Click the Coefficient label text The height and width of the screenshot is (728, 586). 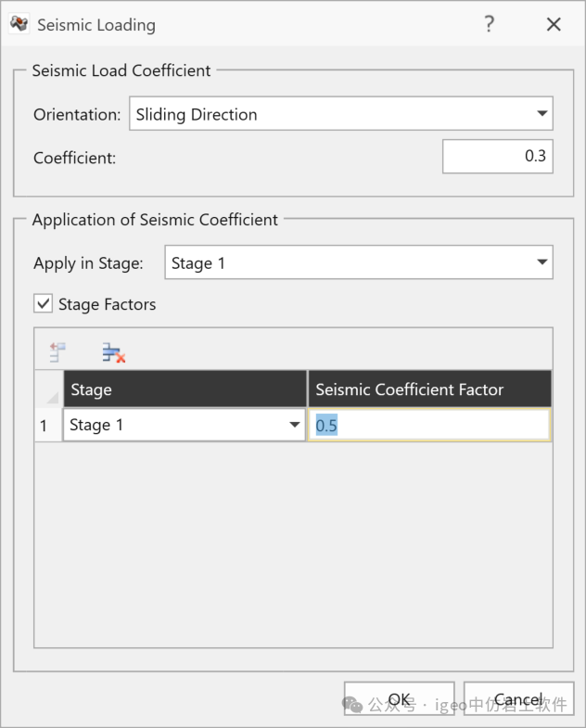click(x=75, y=158)
